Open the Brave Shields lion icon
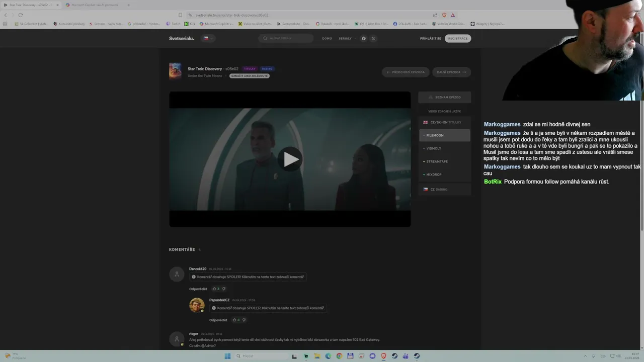 tap(444, 15)
